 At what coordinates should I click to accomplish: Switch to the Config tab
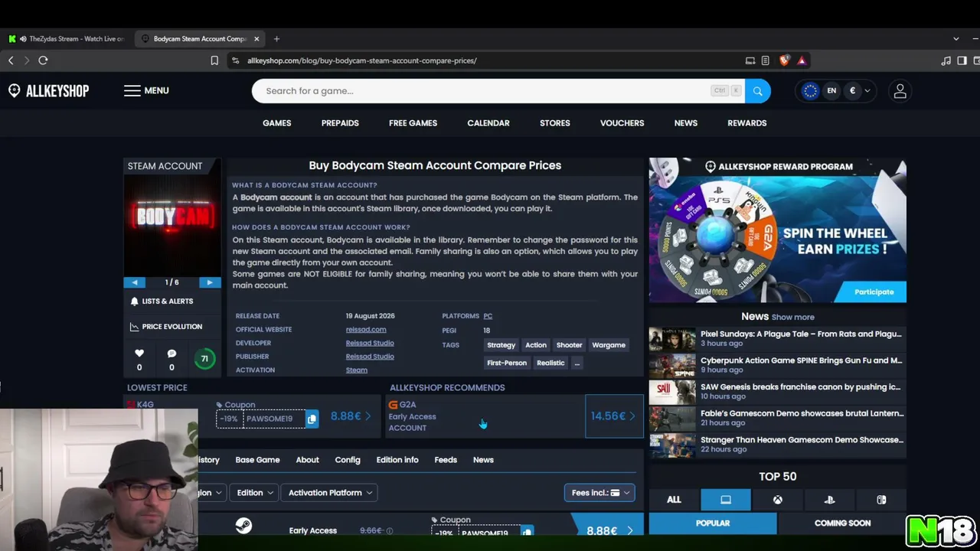(x=348, y=460)
